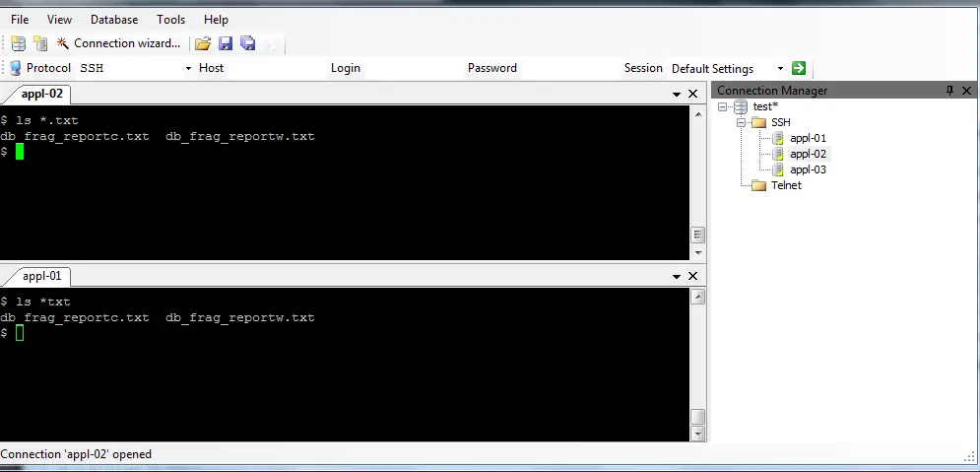Image resolution: width=980 pixels, height=472 pixels.
Task: Select the Telnet folder in tree
Action: coord(786,185)
